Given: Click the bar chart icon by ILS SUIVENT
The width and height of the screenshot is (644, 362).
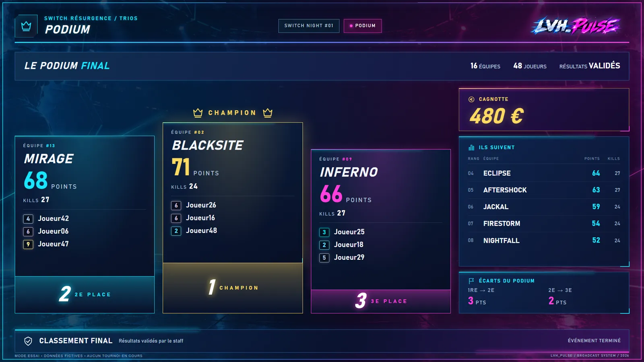Looking at the screenshot, I should point(471,148).
